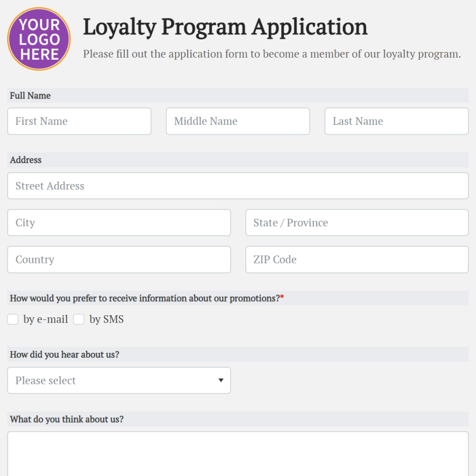This screenshot has width=476, height=476.
Task: Check the by e-mail checkbox
Action: point(13,319)
